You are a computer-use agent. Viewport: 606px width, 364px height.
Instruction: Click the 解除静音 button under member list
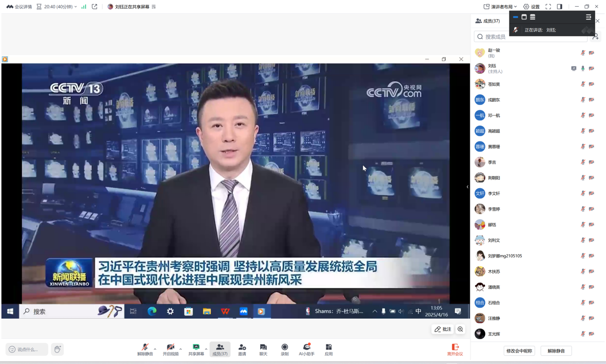556,351
